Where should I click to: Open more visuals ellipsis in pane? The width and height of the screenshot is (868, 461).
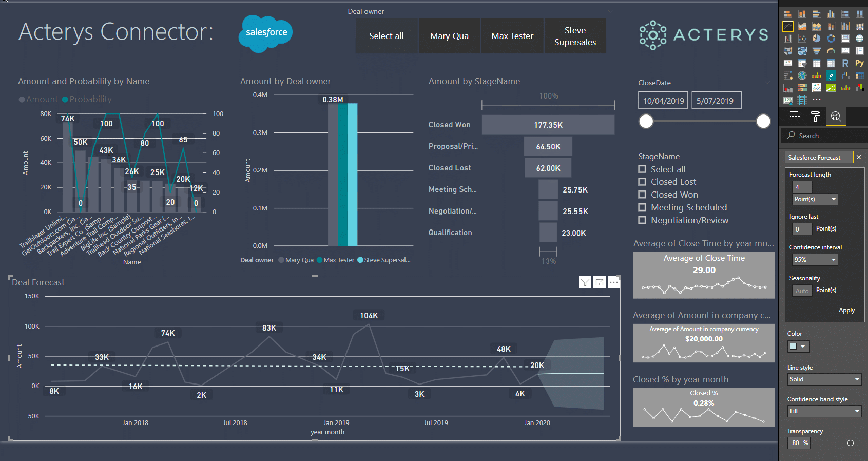[817, 100]
